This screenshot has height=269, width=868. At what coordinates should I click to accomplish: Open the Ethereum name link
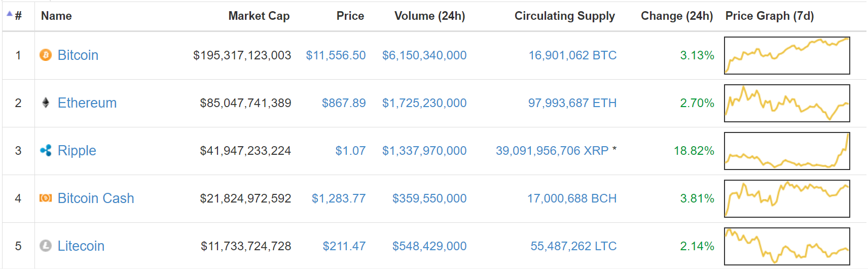coord(87,103)
